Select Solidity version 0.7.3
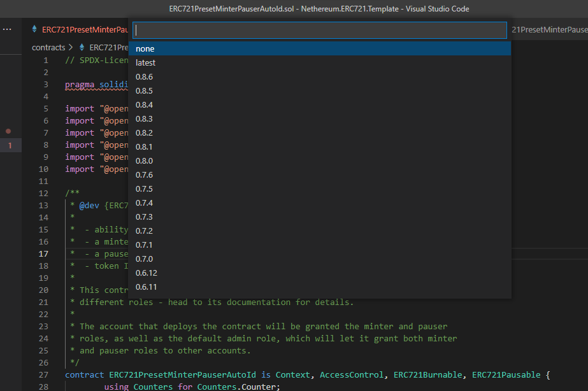 320,217
